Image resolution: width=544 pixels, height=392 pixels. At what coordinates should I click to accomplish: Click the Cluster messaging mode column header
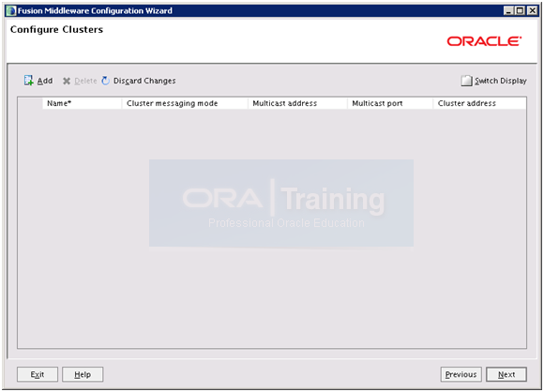(x=185, y=103)
